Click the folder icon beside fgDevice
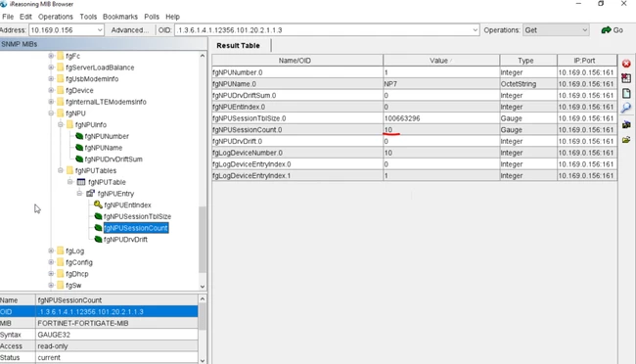The image size is (636, 364). click(x=61, y=90)
